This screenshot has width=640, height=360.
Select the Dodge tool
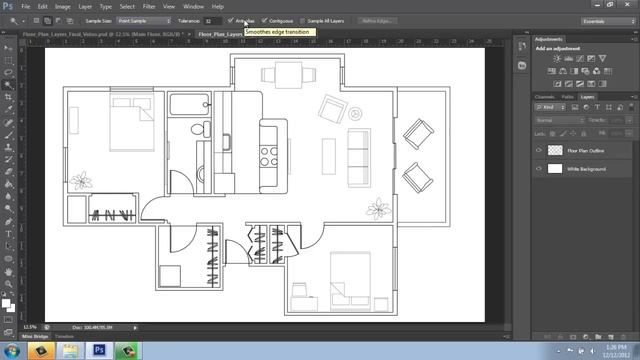(8, 209)
